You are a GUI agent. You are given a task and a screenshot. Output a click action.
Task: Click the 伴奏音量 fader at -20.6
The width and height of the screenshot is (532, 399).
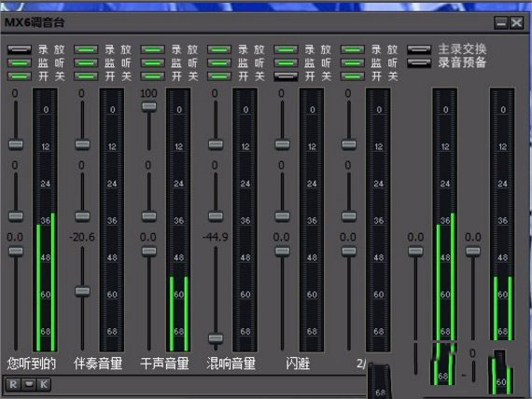82,291
